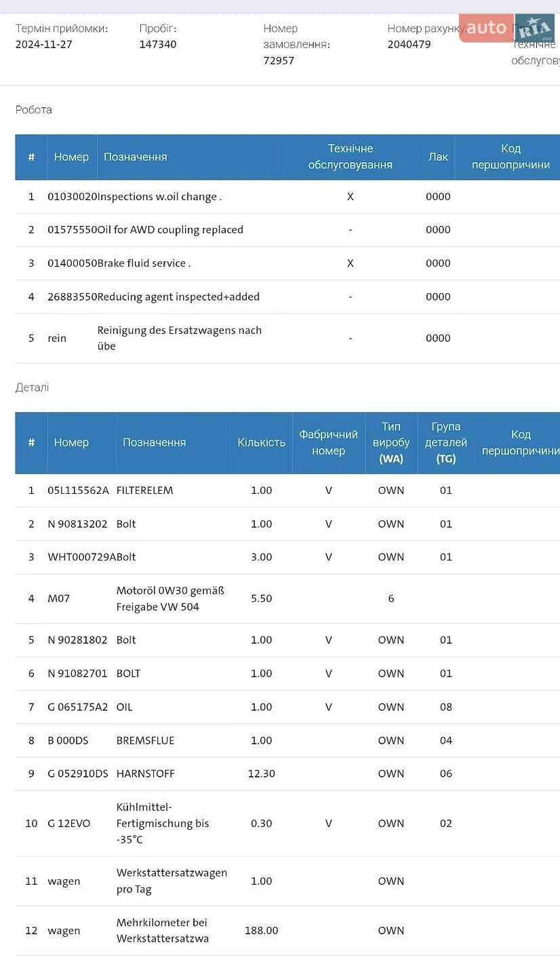
Task: Click 'Mehrkilometer bei Werkstattersatzwa' entry
Action: click(163, 930)
